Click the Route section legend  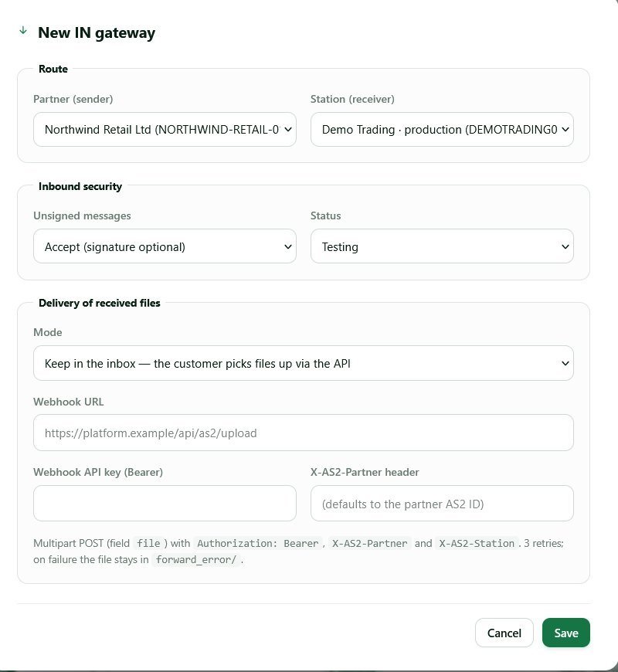[53, 69]
